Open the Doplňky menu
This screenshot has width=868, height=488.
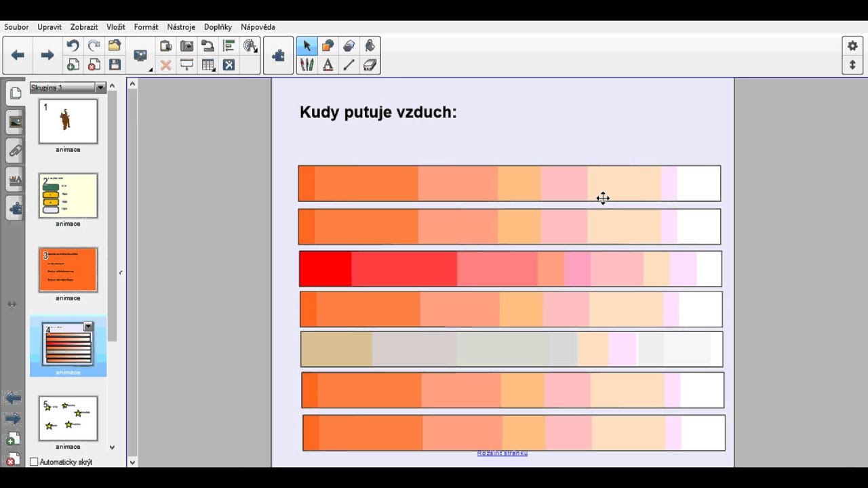218,27
